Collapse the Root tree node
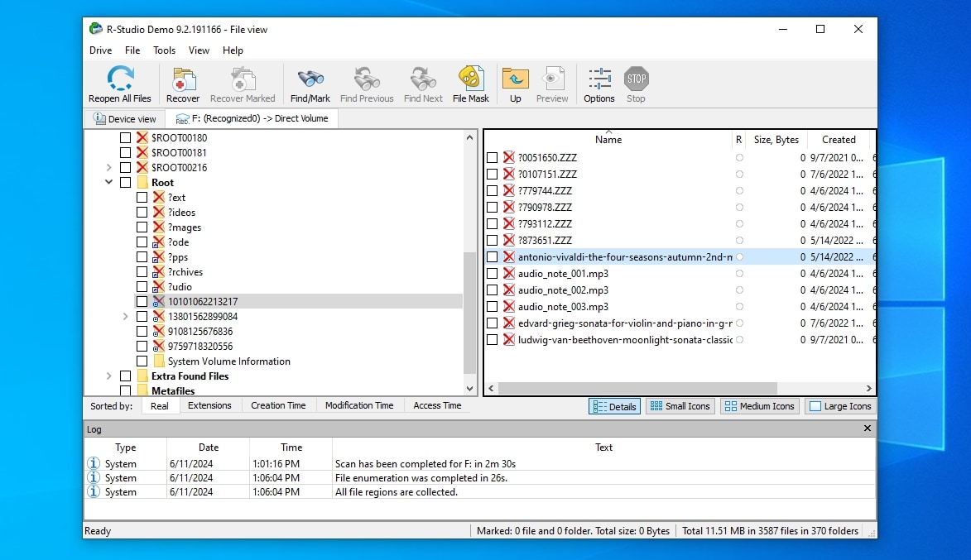 tap(109, 183)
